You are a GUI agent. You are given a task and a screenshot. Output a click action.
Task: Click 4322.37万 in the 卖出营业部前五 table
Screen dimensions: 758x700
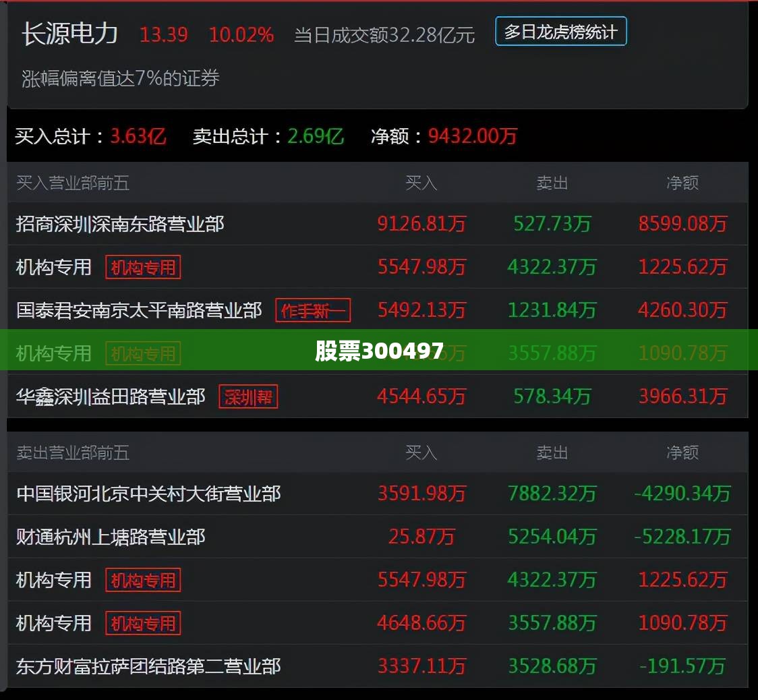click(x=552, y=580)
